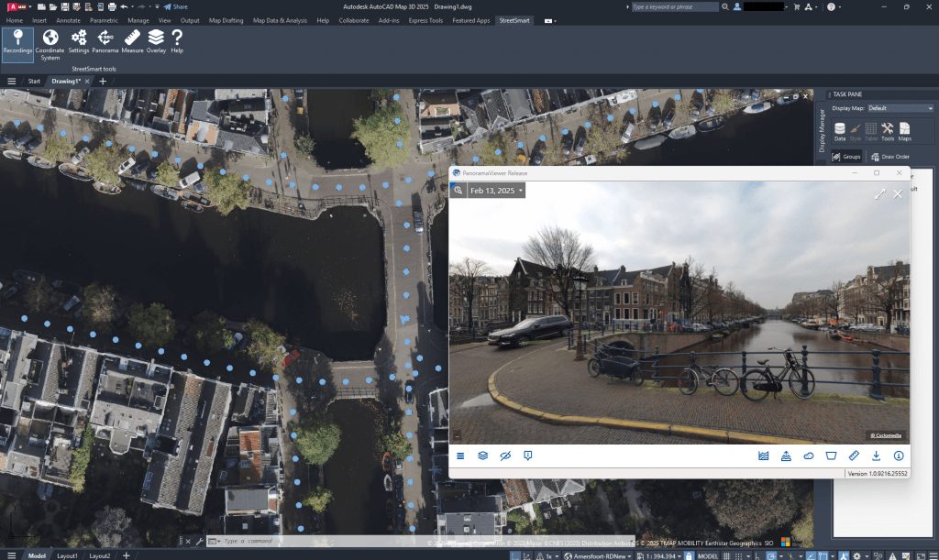Screen dimensions: 939x560
Task: Click the New file icon in quick access toolbar
Action: [41, 6]
